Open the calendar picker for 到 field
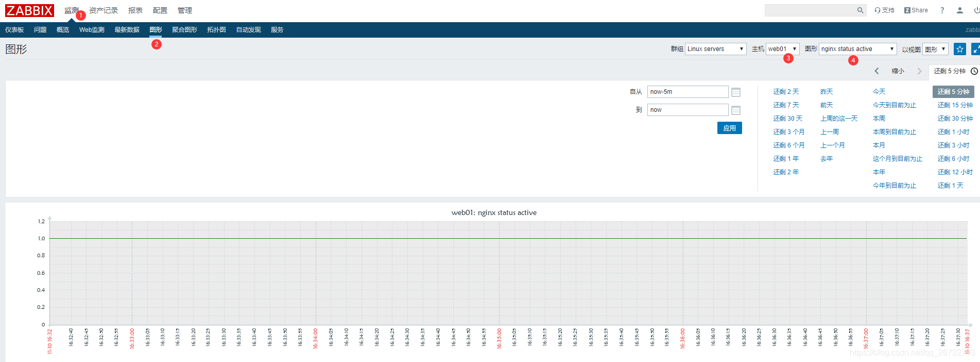Screen dimensions: 980x362 tap(736, 110)
